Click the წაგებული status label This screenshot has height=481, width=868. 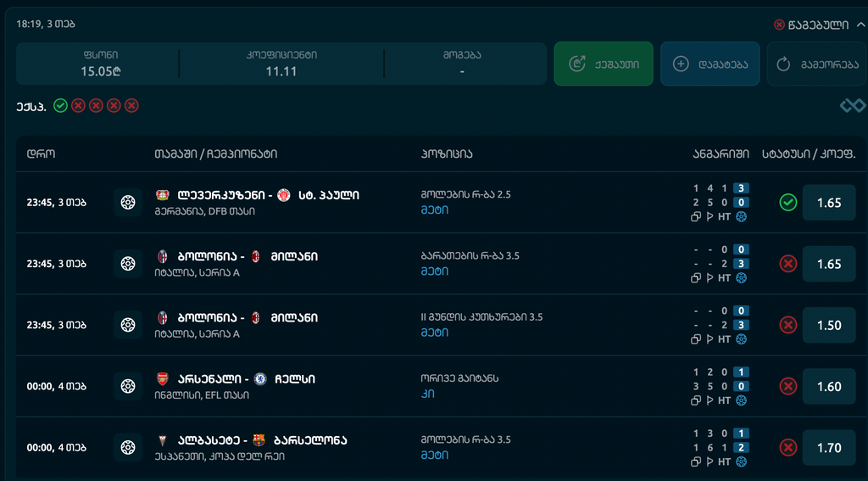tap(818, 25)
